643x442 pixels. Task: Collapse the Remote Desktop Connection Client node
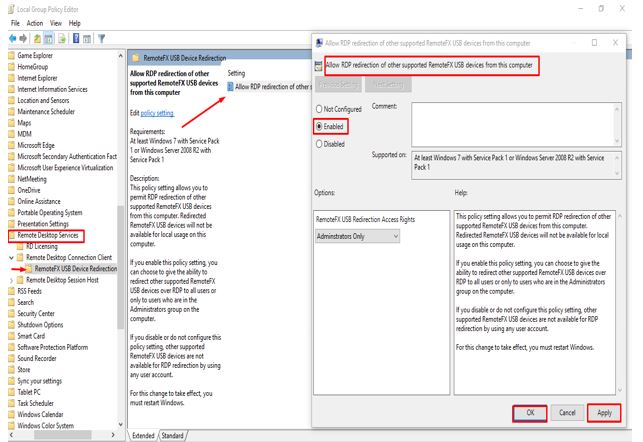(x=11, y=257)
